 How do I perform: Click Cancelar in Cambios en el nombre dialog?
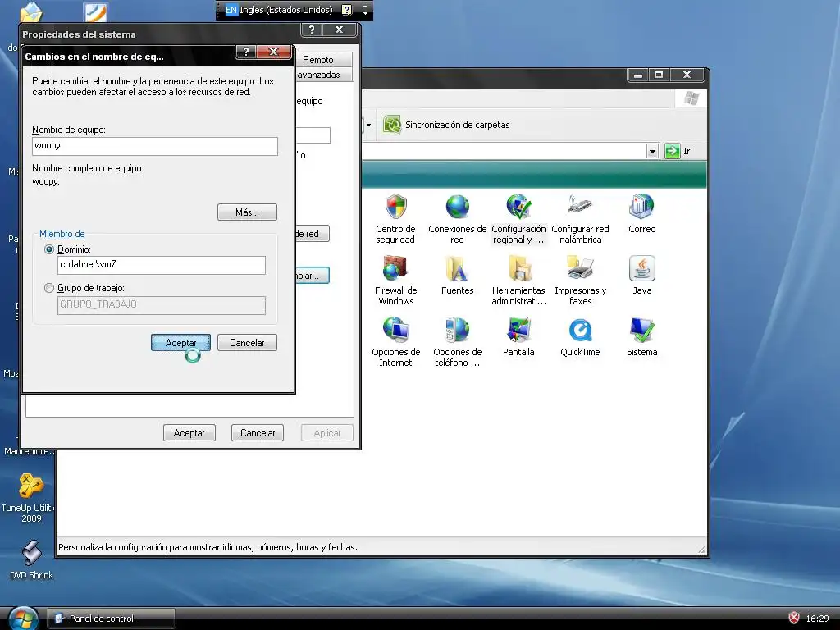coord(247,343)
